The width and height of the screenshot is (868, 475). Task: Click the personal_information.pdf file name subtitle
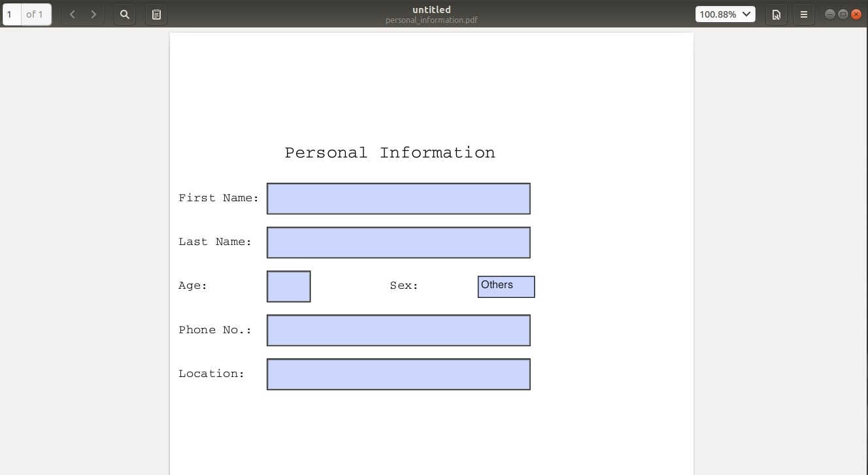pyautogui.click(x=431, y=20)
